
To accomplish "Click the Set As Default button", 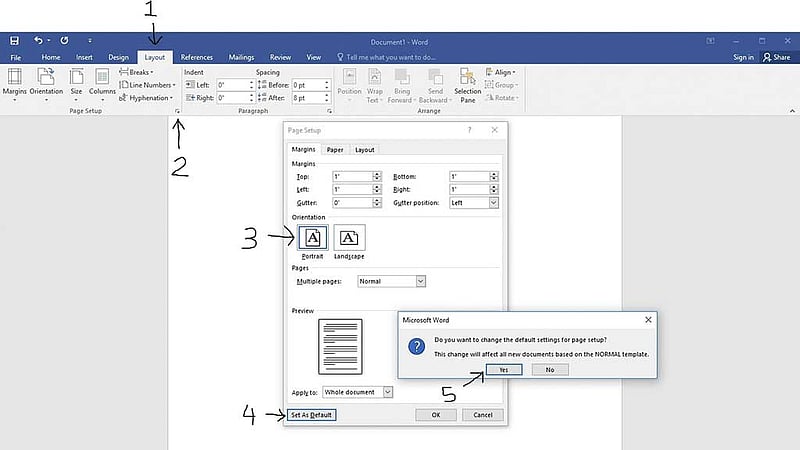I will 311,415.
